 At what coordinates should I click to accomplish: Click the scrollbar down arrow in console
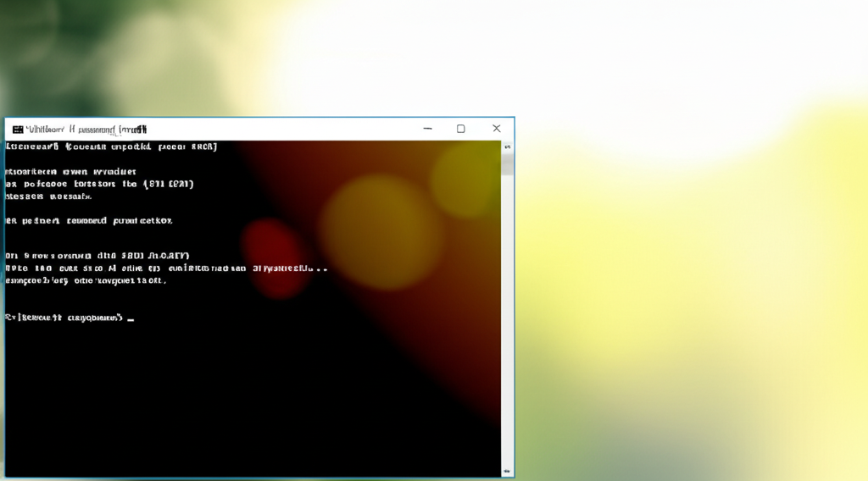click(508, 471)
